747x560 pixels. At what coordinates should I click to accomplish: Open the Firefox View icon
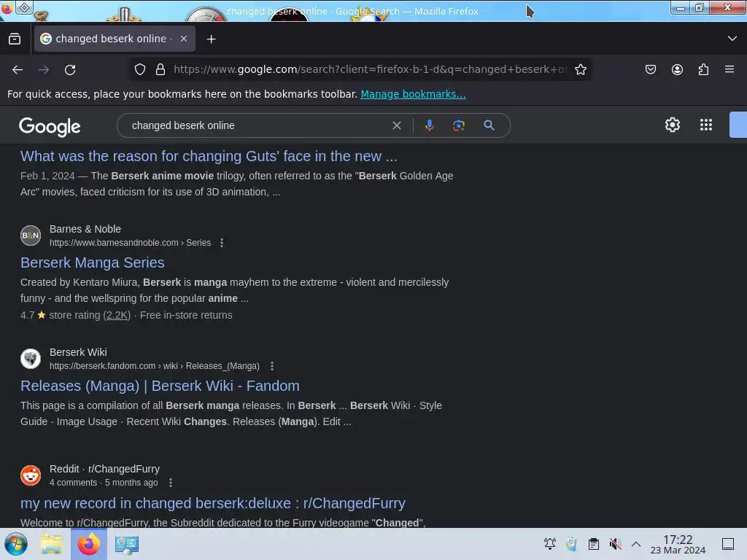[15, 39]
